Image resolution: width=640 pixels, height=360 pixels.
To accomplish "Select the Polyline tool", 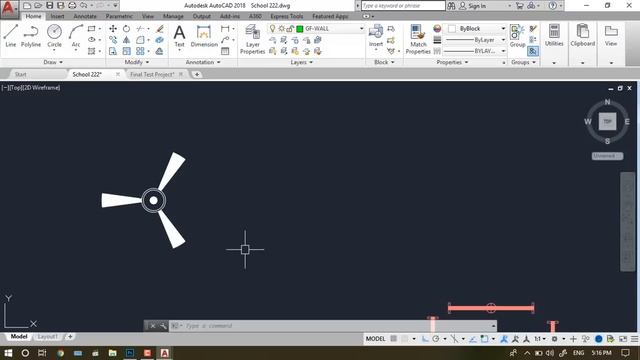I will click(31, 36).
